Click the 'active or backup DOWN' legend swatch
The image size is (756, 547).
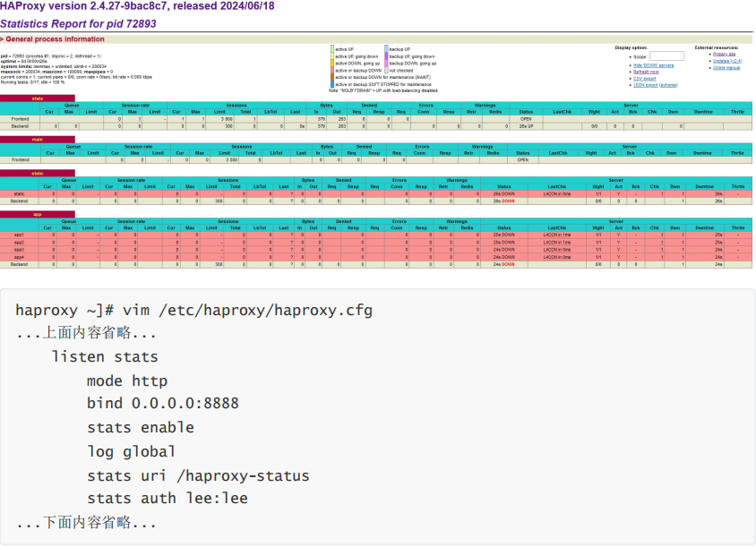click(332, 71)
